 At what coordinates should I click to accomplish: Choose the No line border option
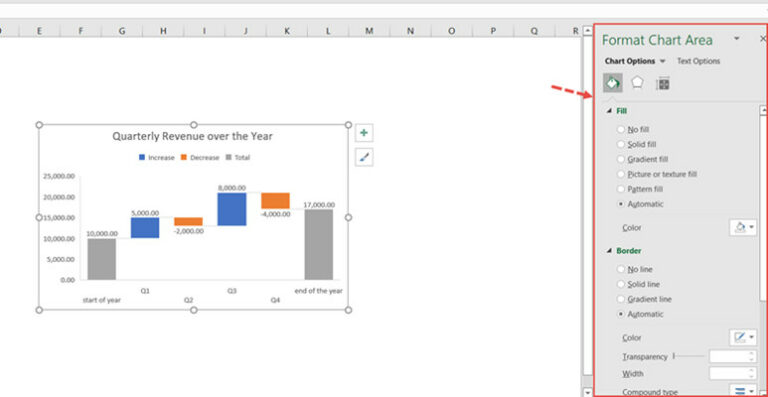(635, 269)
